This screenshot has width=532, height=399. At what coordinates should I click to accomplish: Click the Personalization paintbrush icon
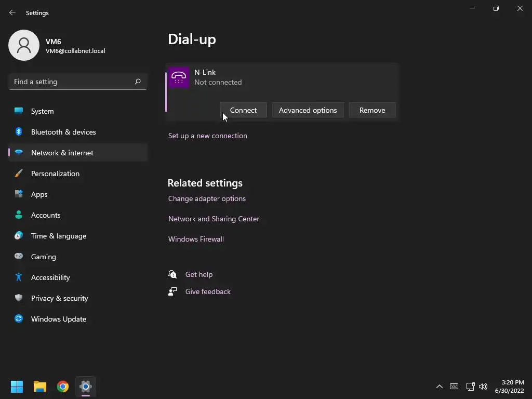[x=19, y=174]
